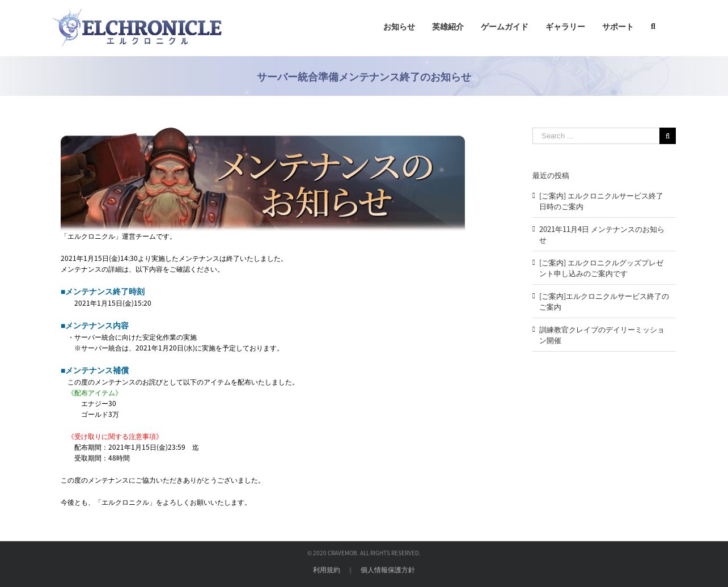Click the text ゴールド3万
Screen dimensions: 728x587
pyautogui.click(x=100, y=415)
